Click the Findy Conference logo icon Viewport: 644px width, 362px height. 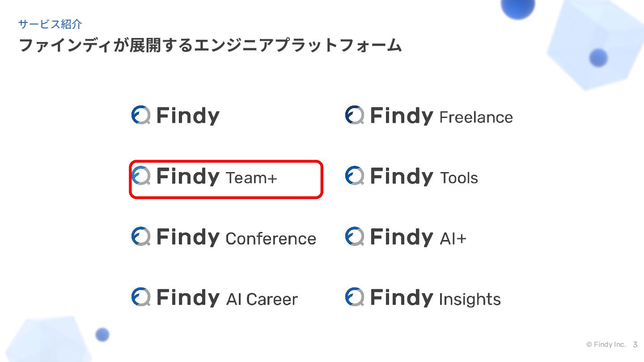click(141, 236)
